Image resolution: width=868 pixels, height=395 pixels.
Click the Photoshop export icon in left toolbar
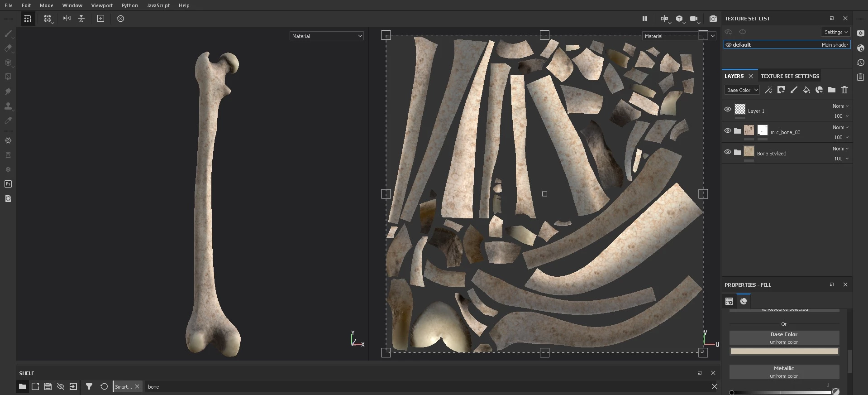click(8, 184)
